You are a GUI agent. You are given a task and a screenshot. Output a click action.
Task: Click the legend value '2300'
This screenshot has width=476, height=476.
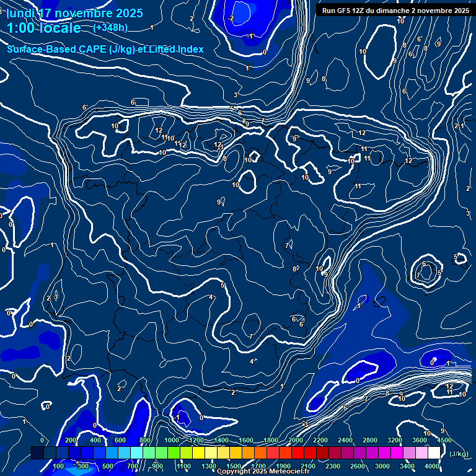coord(333,466)
